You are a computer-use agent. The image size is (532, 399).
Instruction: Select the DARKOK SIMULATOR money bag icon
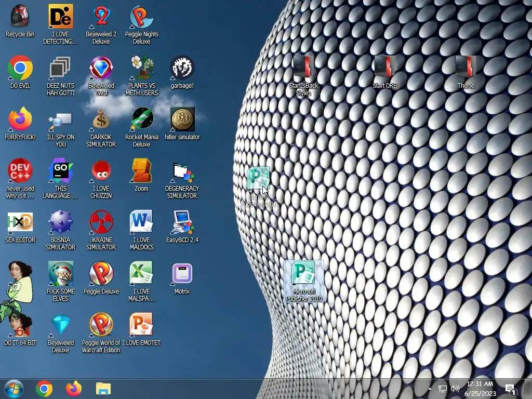(101, 119)
